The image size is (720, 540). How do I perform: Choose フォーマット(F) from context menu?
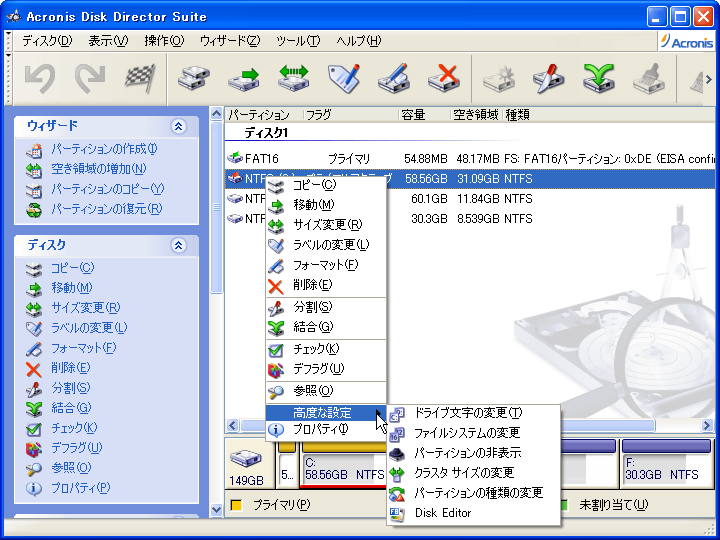click(x=326, y=265)
